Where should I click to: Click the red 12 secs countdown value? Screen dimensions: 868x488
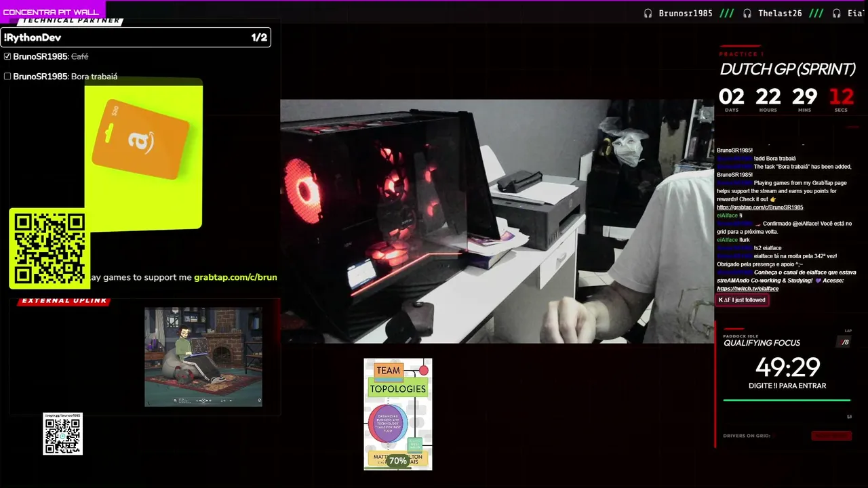pos(842,97)
